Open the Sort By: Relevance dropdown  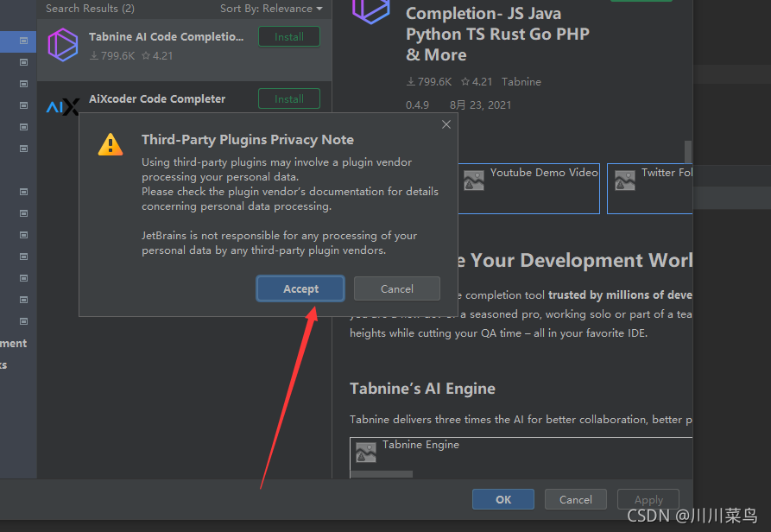click(x=271, y=9)
